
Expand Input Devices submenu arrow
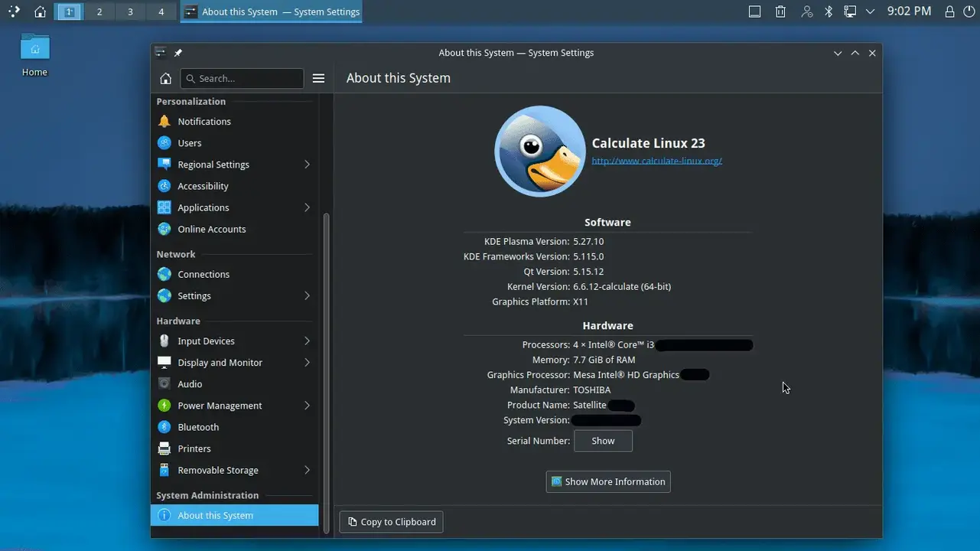(307, 341)
